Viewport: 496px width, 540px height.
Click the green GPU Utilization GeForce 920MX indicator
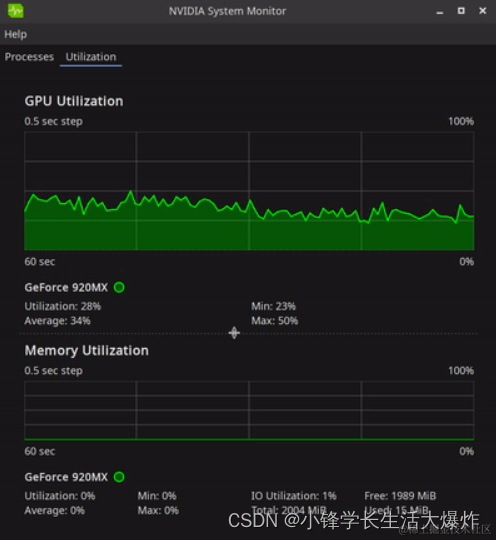119,287
